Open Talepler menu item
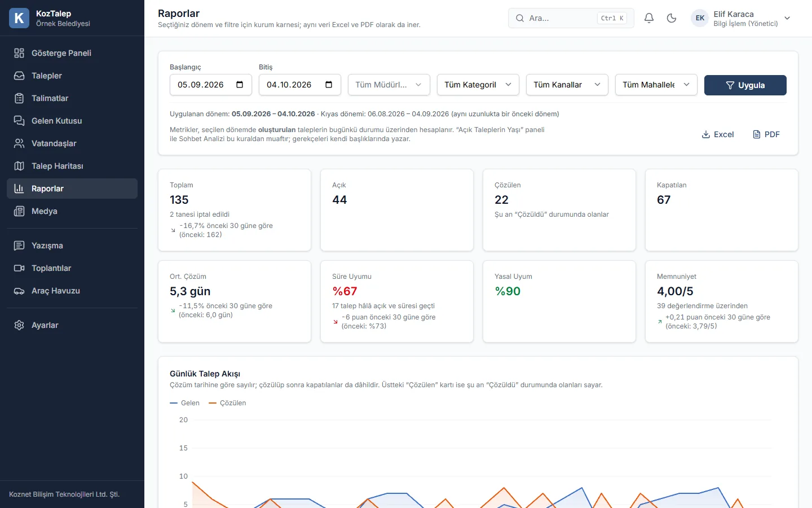Viewport: 812px width, 508px height. pyautogui.click(x=72, y=76)
